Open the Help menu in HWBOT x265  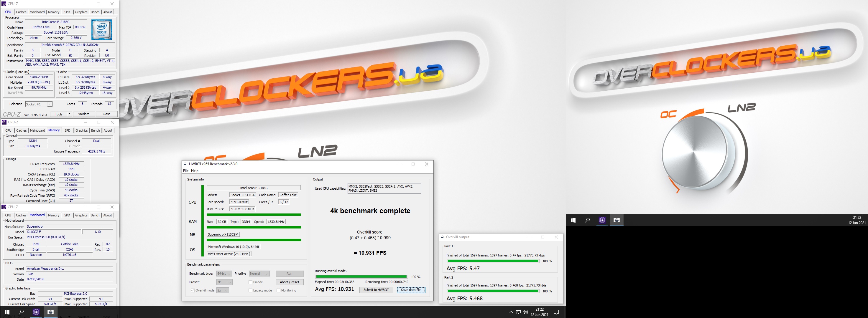pyautogui.click(x=195, y=170)
